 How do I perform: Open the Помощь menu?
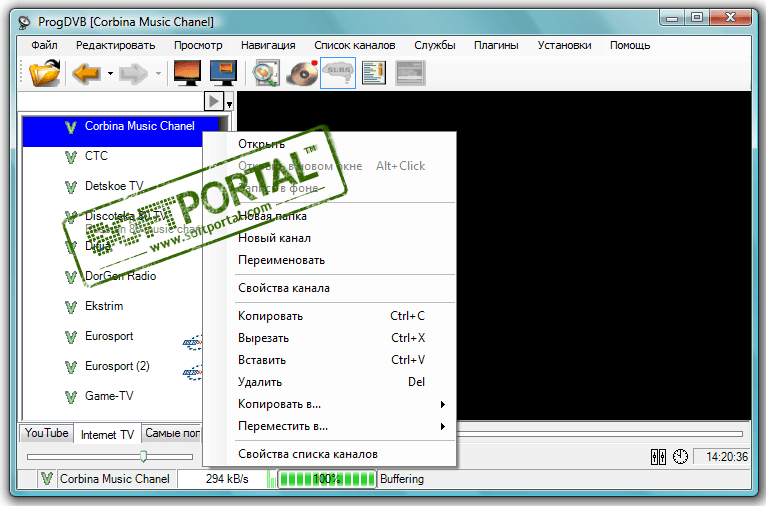click(630, 45)
